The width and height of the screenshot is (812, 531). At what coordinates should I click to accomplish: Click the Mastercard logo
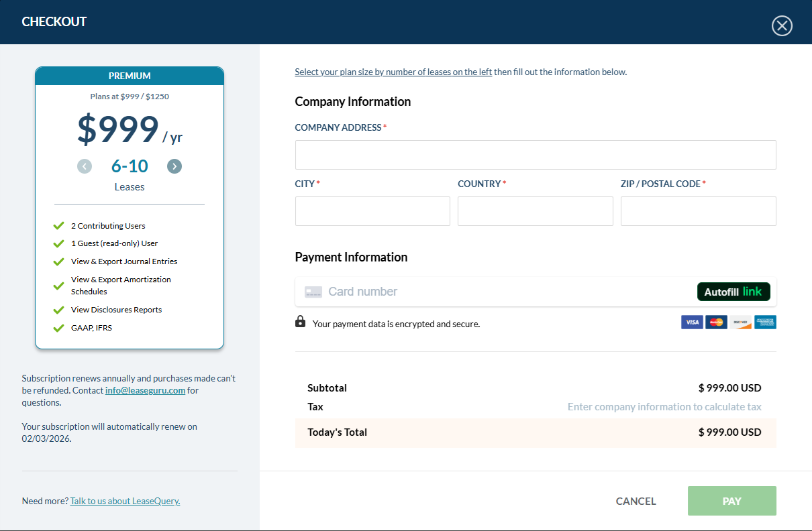coord(716,322)
